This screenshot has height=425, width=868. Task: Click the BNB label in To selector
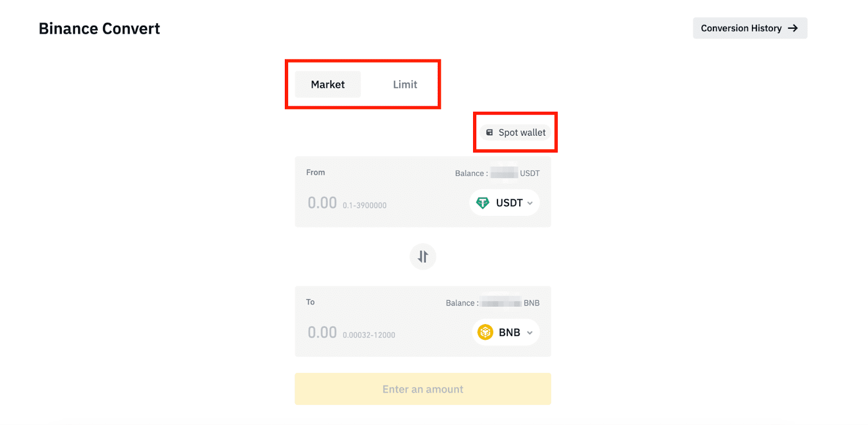pyautogui.click(x=509, y=332)
